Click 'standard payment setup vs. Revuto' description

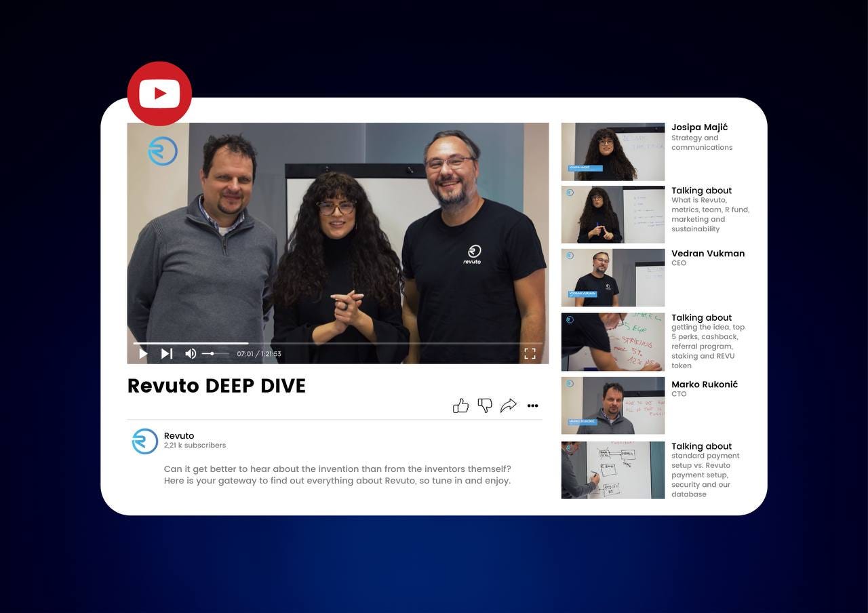pos(705,475)
